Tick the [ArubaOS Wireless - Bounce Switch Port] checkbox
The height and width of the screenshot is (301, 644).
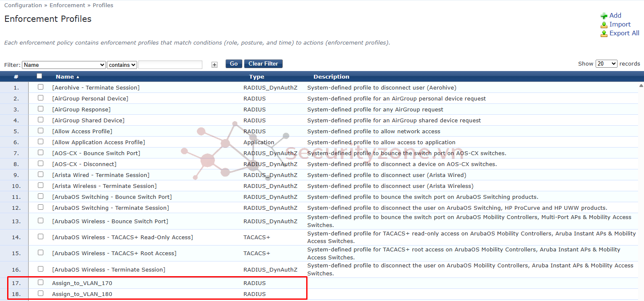(x=40, y=221)
